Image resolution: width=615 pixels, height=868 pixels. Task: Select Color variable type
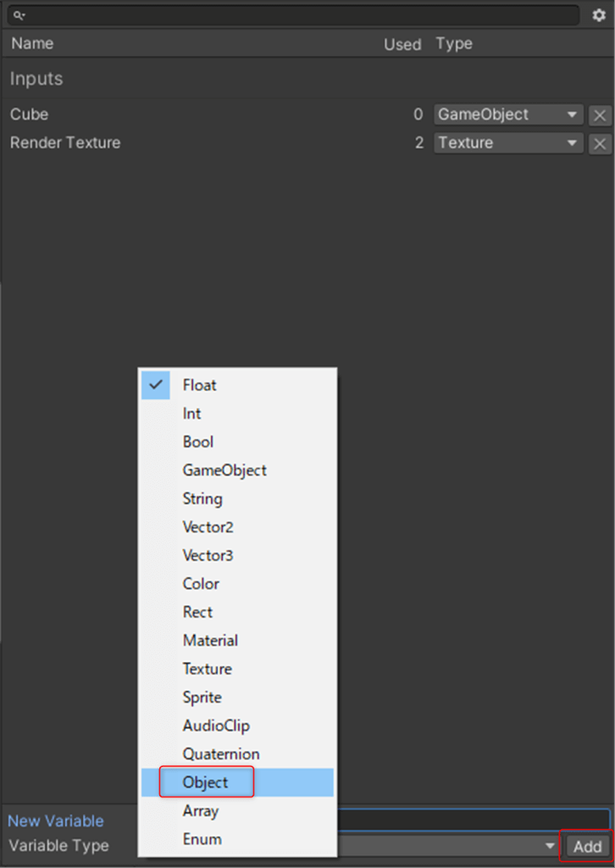(201, 584)
